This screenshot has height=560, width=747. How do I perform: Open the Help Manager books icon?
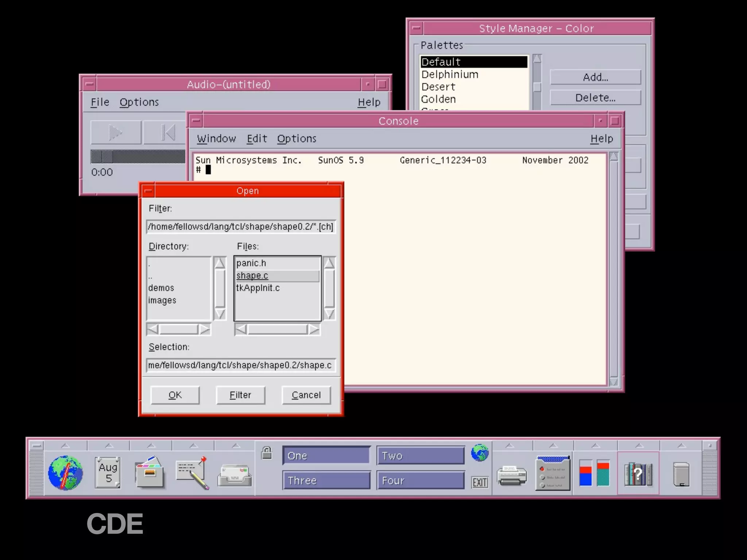pos(638,474)
